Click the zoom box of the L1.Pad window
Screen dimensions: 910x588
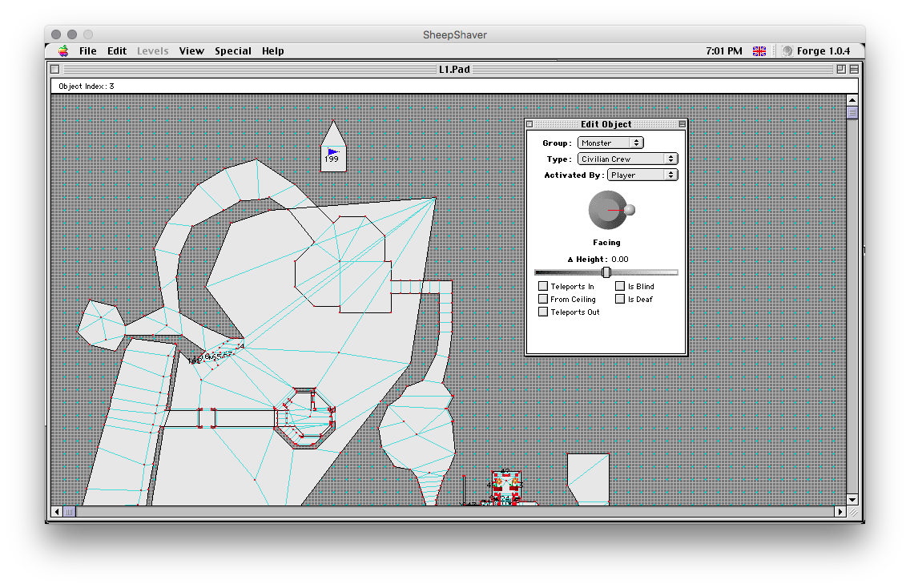click(841, 69)
